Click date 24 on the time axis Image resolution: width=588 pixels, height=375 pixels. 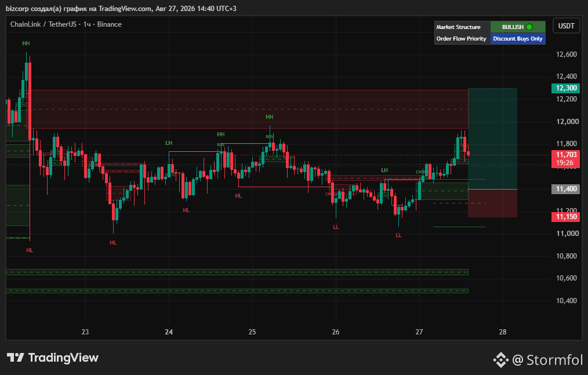coord(169,332)
